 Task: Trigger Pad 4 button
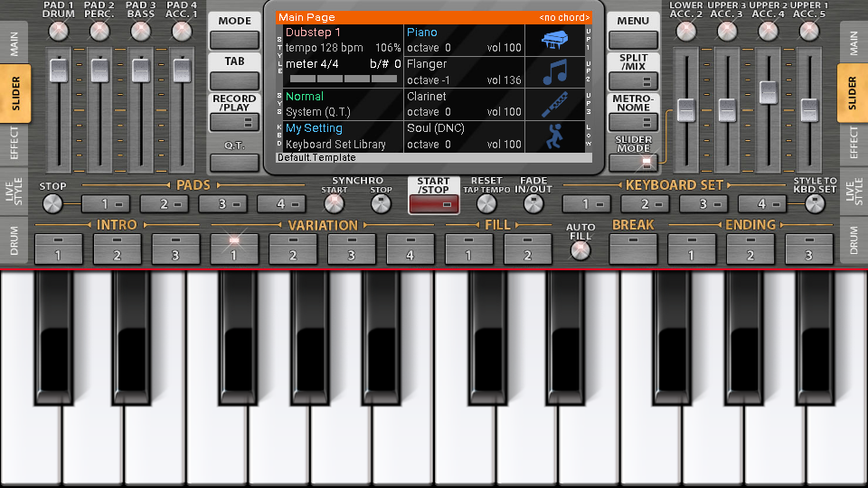[282, 204]
